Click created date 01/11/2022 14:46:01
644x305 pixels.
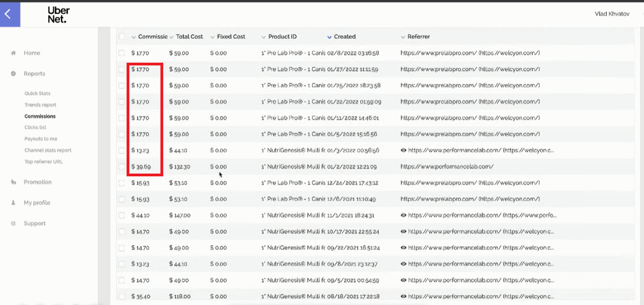[353, 118]
